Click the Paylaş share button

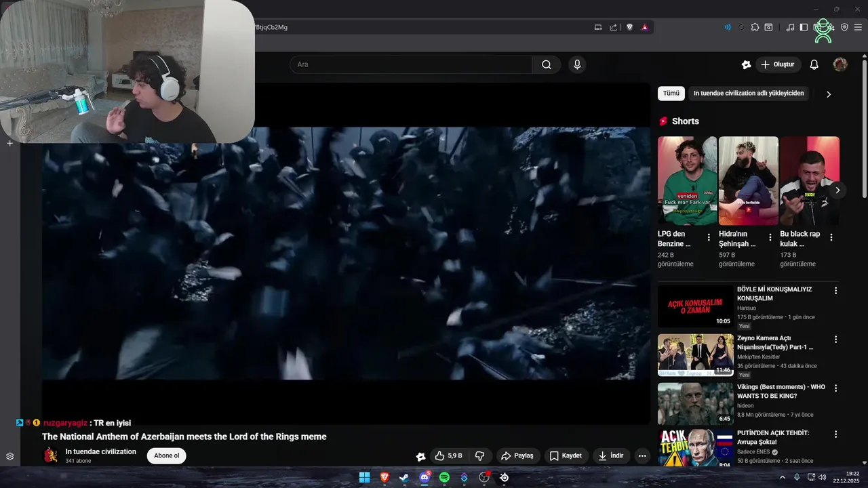517,456
